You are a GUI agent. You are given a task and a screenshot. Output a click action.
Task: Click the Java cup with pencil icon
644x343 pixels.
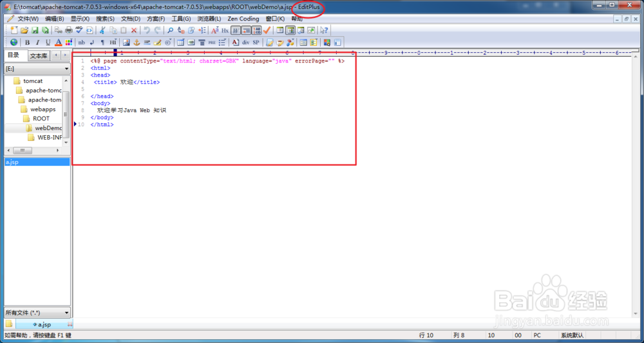[280, 42]
